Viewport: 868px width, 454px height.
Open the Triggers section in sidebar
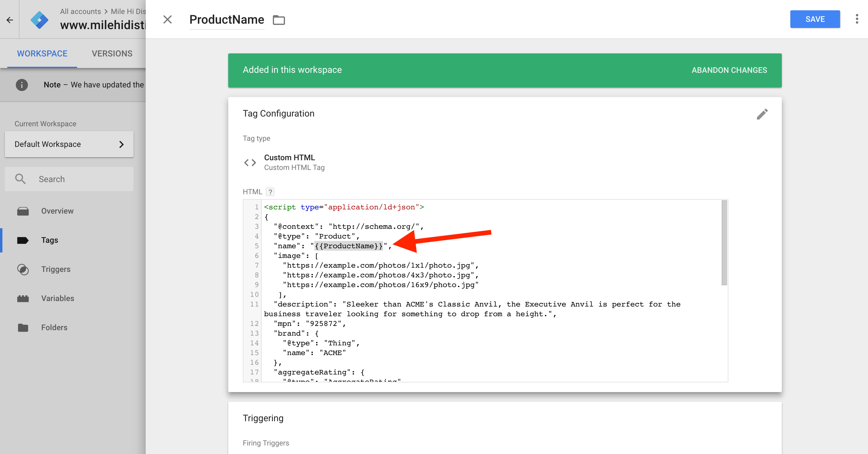(56, 269)
